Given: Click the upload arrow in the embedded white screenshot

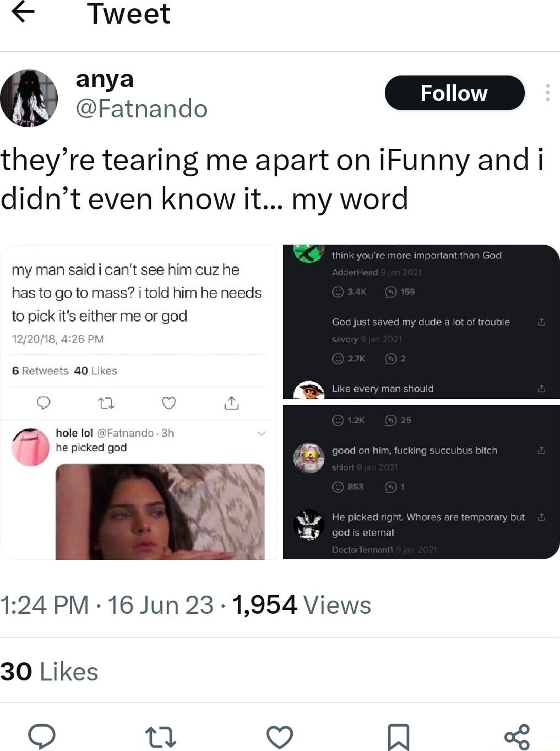Looking at the screenshot, I should [232, 403].
